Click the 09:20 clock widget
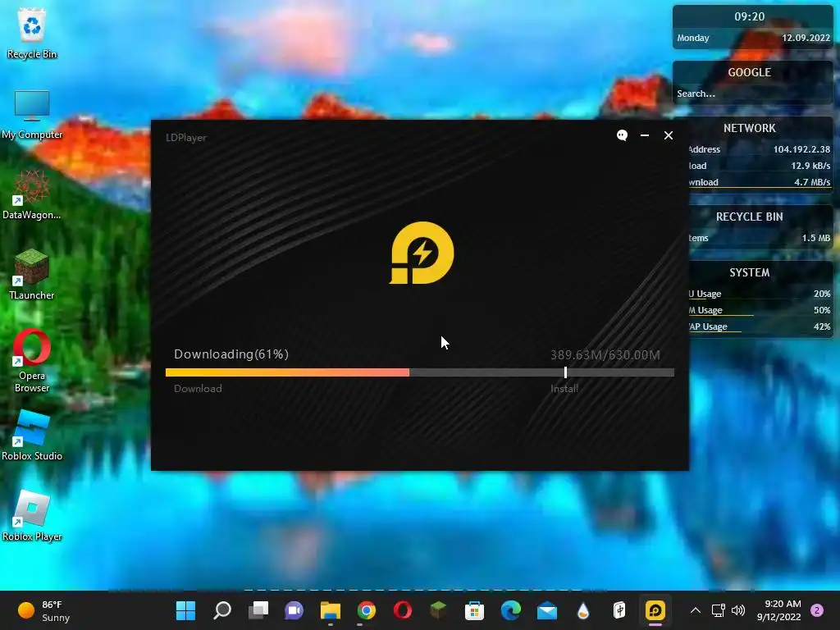 (x=750, y=16)
